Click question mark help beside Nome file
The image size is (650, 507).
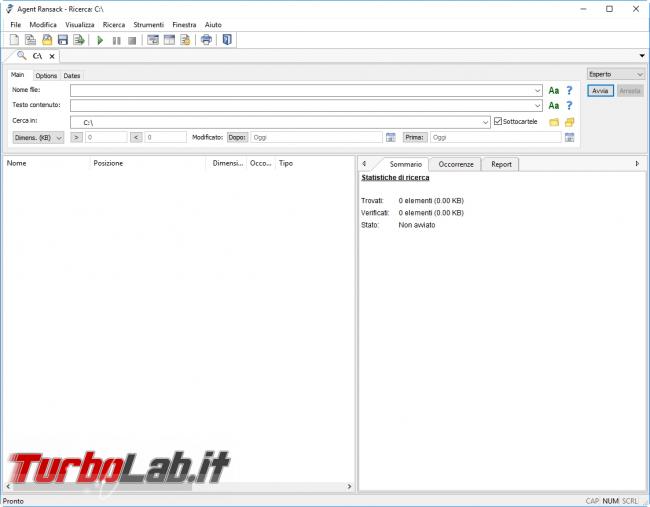tap(569, 90)
